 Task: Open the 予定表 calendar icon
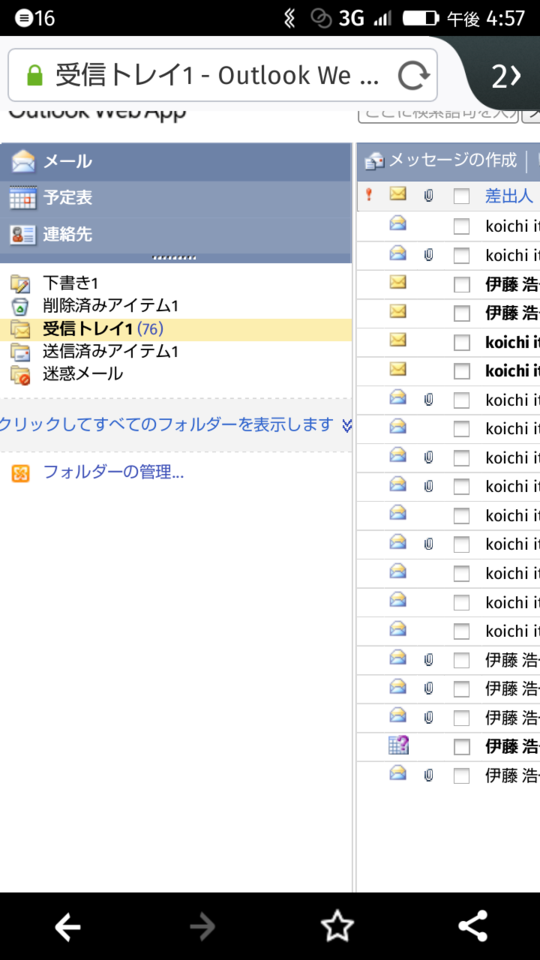pos(23,198)
